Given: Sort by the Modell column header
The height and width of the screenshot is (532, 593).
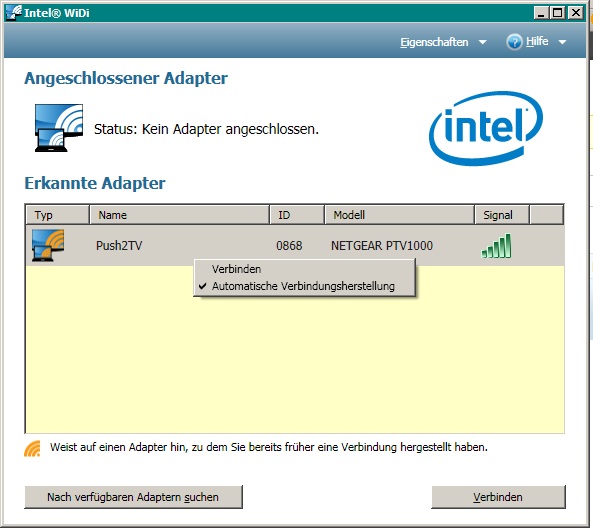Looking at the screenshot, I should pyautogui.click(x=399, y=215).
